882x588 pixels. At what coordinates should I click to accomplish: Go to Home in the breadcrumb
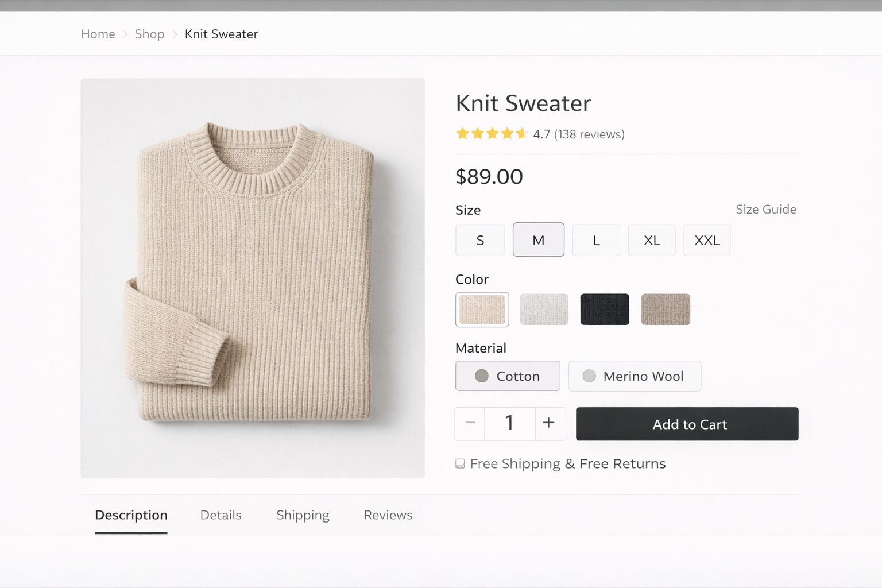tap(98, 34)
